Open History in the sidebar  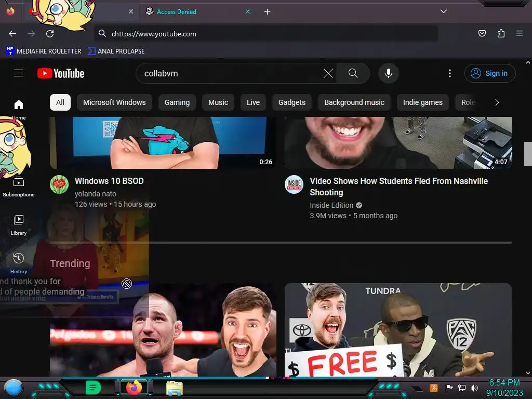[19, 263]
